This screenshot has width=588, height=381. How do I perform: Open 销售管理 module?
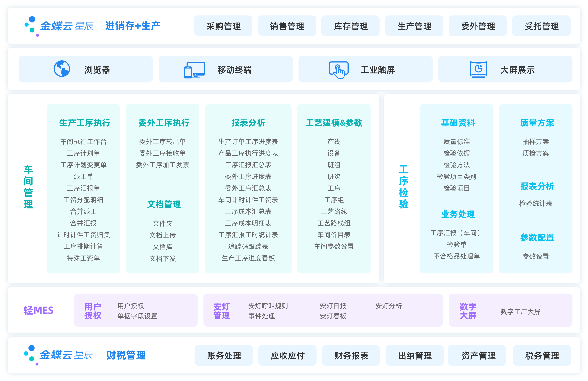287,26
